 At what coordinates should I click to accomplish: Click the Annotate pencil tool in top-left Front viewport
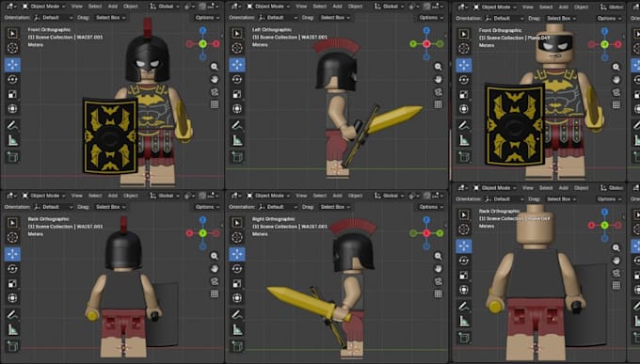point(12,125)
